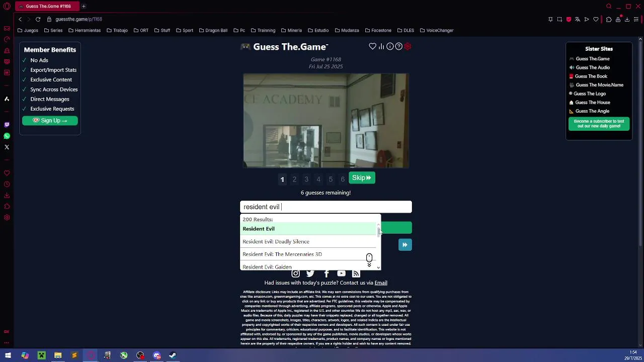This screenshot has width=644, height=362.
Task: Open the Guess The Logo sister site
Action: click(x=590, y=94)
